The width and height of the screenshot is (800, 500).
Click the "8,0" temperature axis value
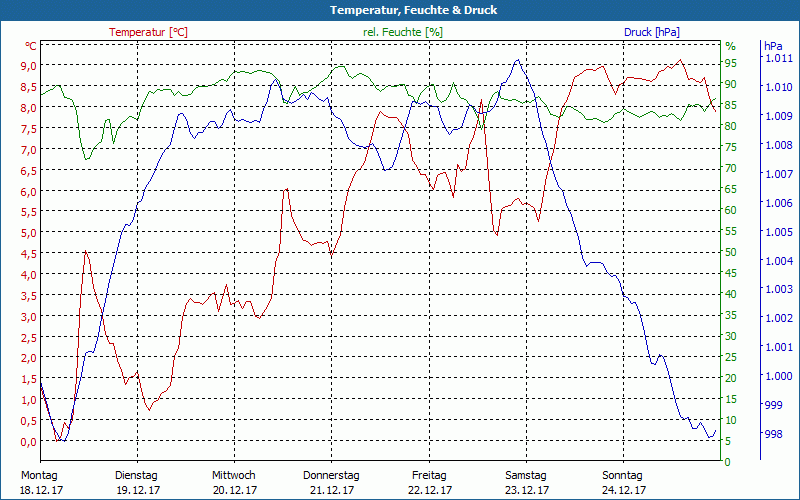[29, 107]
